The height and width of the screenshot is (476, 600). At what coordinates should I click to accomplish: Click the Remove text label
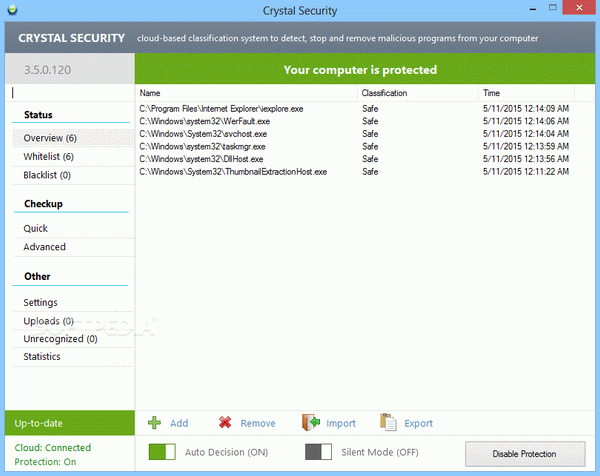coord(258,423)
